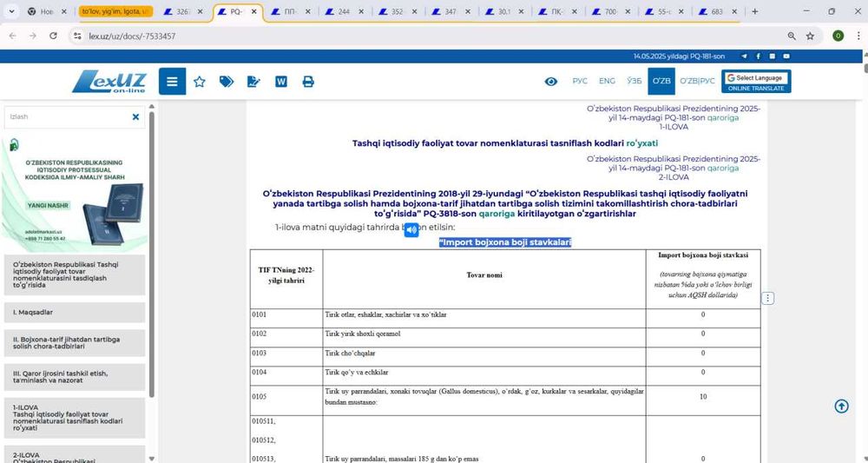The image size is (868, 463).
Task: Open the hamburger menu button in LexUZ toolbar
Action: click(x=172, y=82)
